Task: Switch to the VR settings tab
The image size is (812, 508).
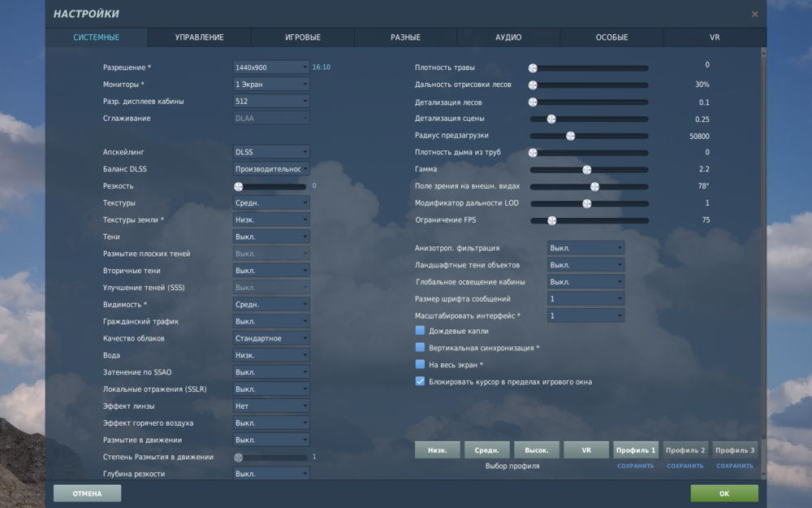Action: tap(715, 37)
